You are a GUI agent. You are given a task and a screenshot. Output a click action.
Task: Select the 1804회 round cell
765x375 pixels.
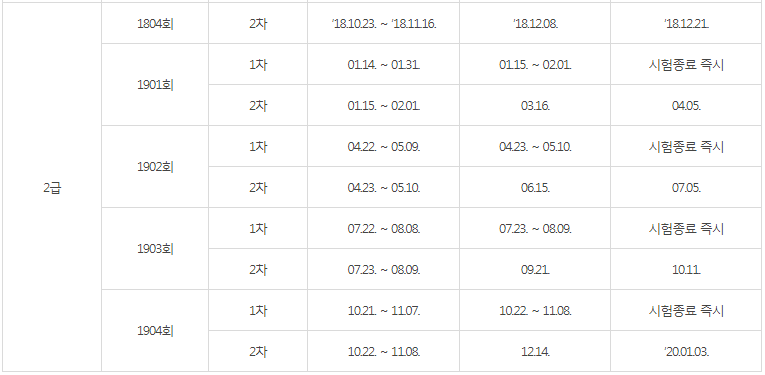coord(155,23)
